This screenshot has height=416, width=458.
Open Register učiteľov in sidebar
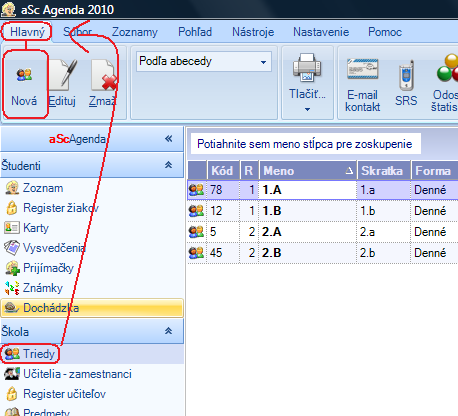55,394
